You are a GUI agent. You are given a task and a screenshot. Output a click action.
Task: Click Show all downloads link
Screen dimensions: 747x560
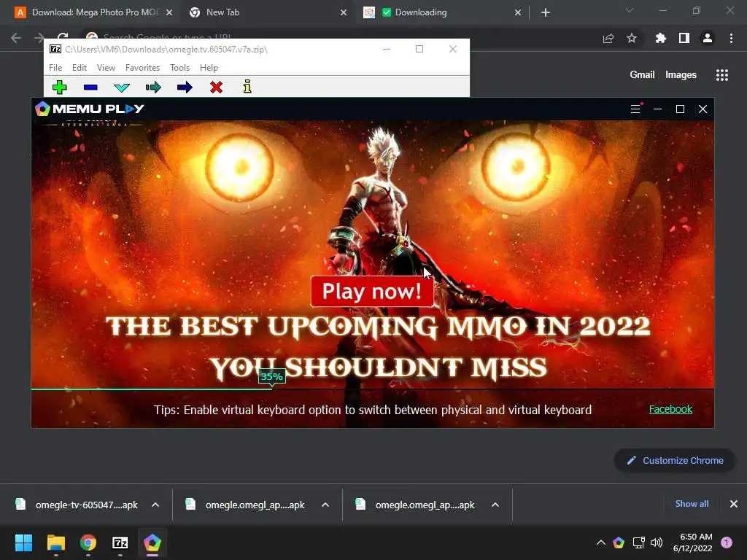tap(692, 504)
